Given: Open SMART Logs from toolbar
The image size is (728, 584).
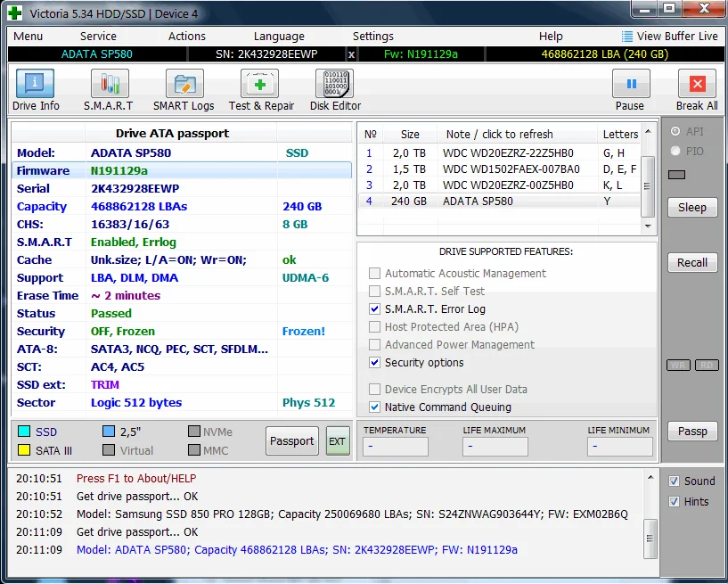Looking at the screenshot, I should (x=184, y=84).
